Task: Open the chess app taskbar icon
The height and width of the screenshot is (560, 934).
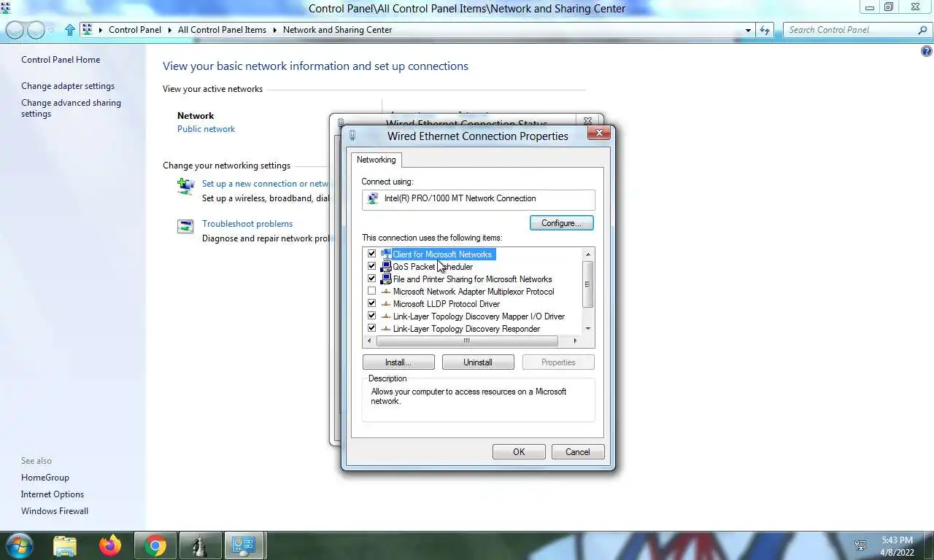Action: (x=199, y=545)
